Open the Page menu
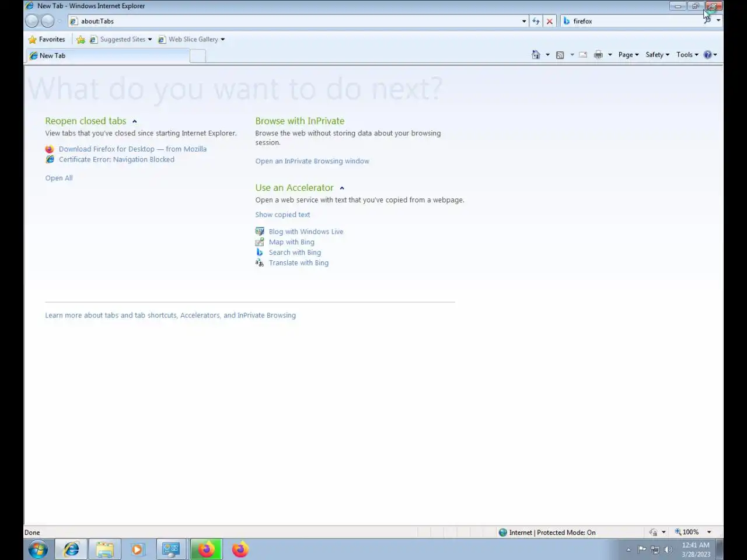747x560 pixels. pos(629,54)
